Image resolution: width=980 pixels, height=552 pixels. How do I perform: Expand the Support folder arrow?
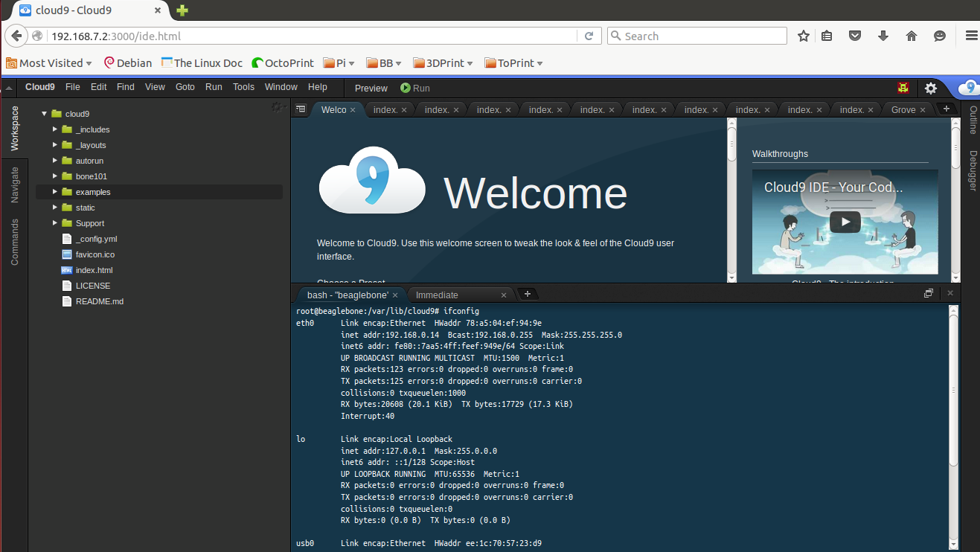(x=55, y=223)
